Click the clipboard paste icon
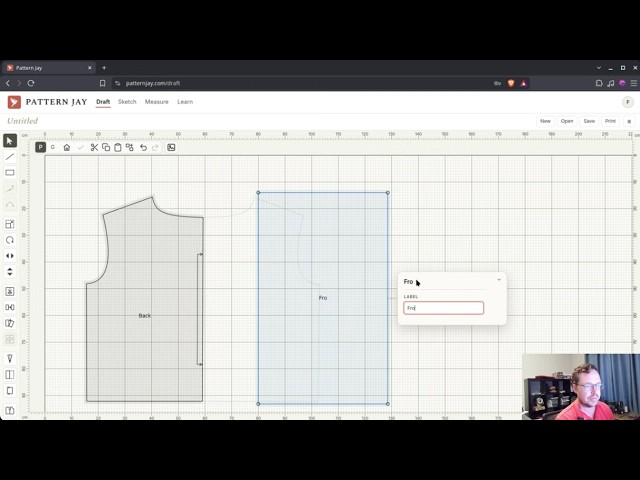Viewport: 640px width, 480px height. (x=118, y=147)
